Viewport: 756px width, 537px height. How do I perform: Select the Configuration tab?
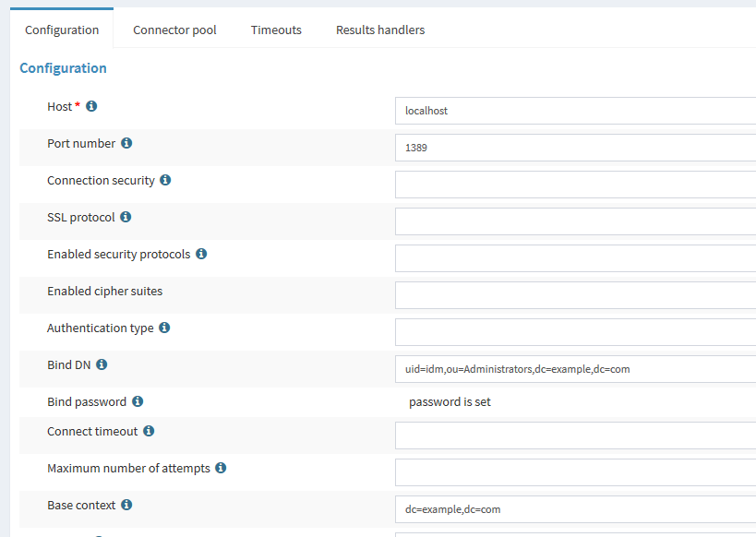click(62, 30)
